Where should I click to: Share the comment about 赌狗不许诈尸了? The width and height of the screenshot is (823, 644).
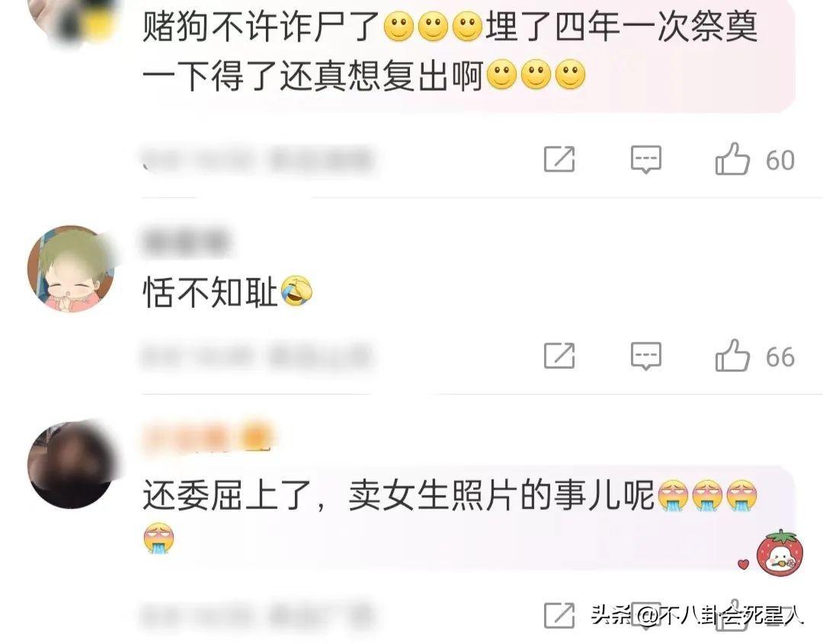[559, 159]
